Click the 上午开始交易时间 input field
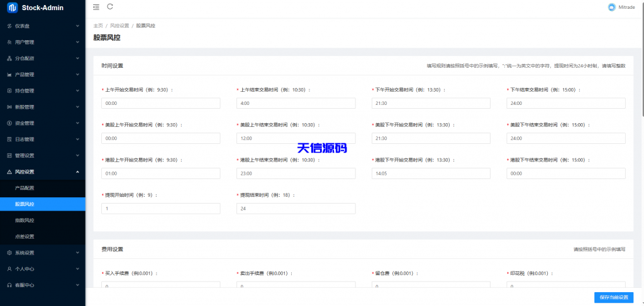Image resolution: width=644 pixels, height=306 pixels. pyautogui.click(x=160, y=104)
